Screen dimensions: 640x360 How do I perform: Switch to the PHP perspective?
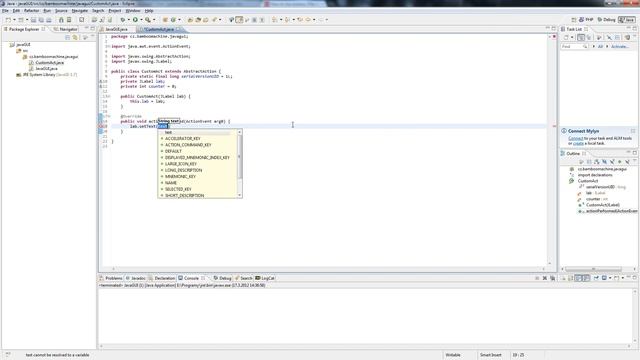tap(586, 20)
